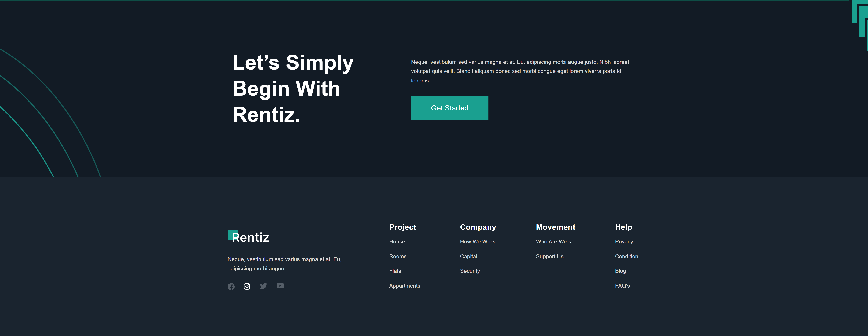Image resolution: width=868 pixels, height=336 pixels.
Task: Click the Who Are We link
Action: coord(553,242)
